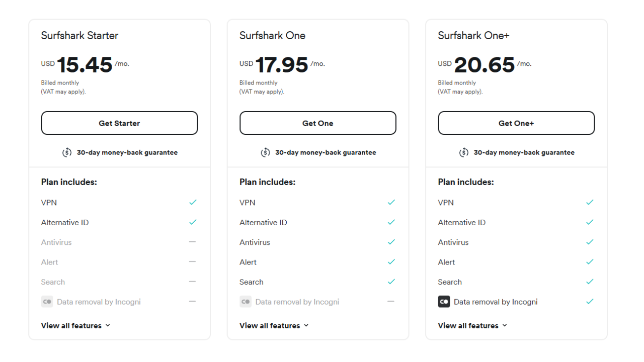Click the Incogni logo icon in Starter plan
644x362 pixels.
[47, 302]
